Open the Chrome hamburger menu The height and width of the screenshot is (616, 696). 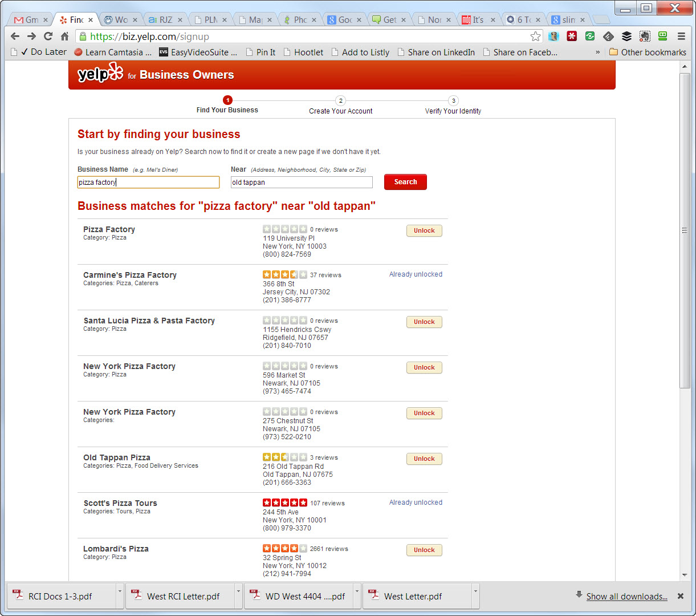pyautogui.click(x=681, y=36)
